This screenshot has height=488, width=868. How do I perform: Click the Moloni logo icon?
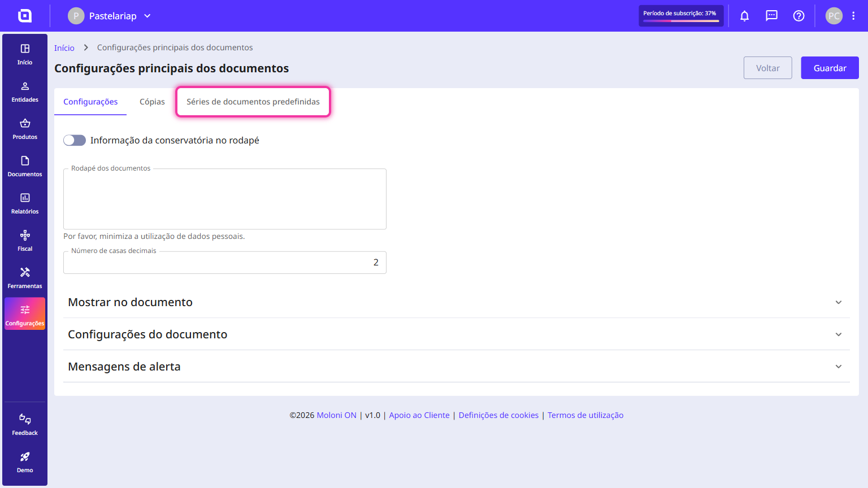point(25,16)
